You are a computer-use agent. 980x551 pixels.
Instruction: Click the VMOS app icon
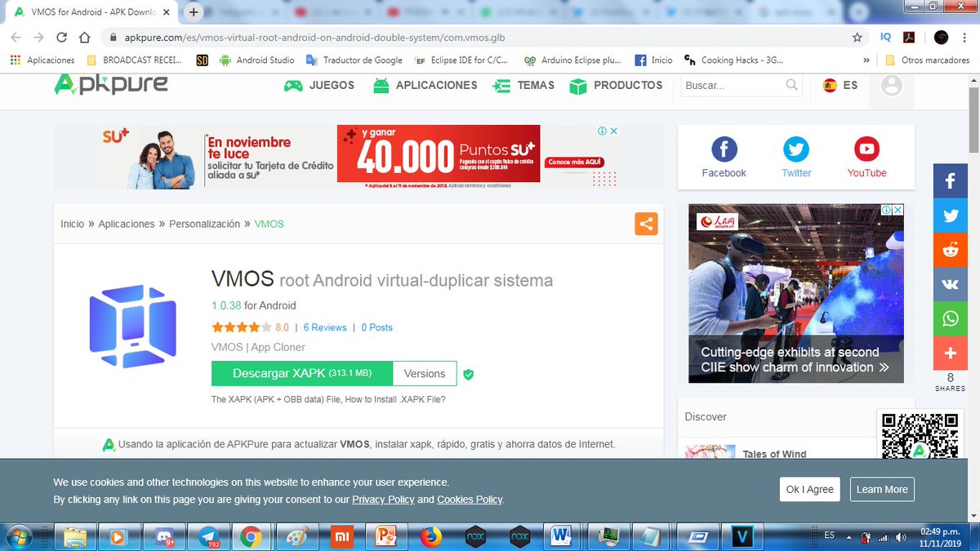(132, 327)
